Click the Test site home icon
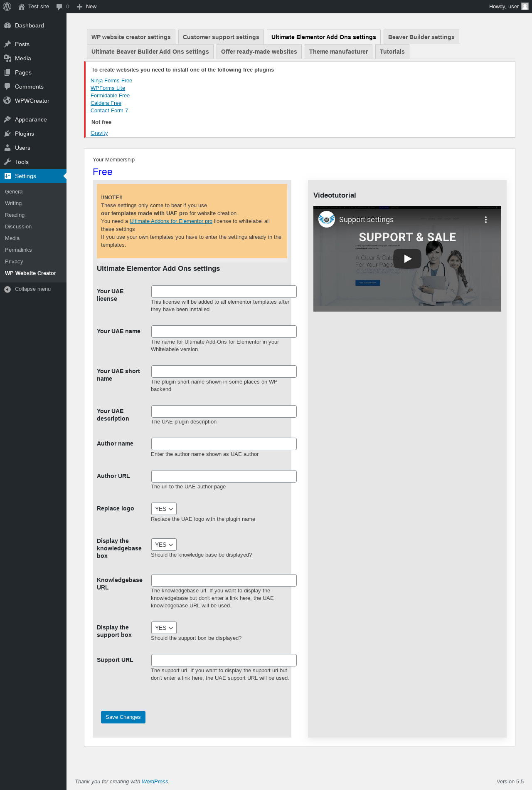Screen dimensions: 532x790 click(22, 7)
